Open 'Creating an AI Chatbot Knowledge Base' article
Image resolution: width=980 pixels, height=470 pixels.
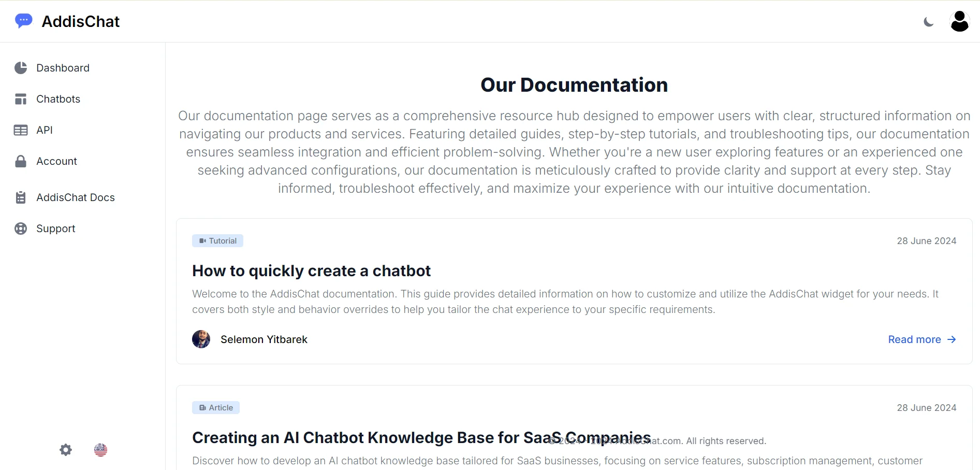(x=420, y=437)
